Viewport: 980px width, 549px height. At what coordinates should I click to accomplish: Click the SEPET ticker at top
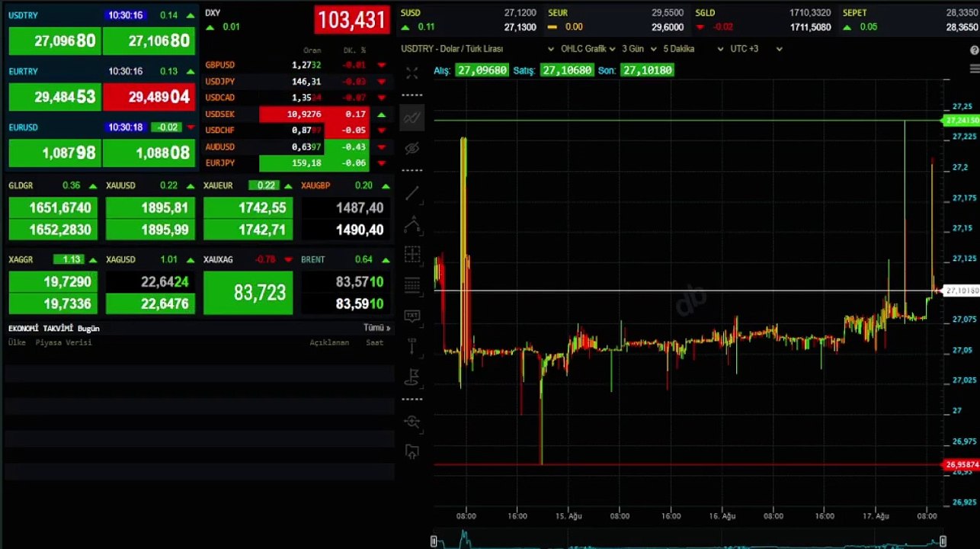(x=908, y=20)
